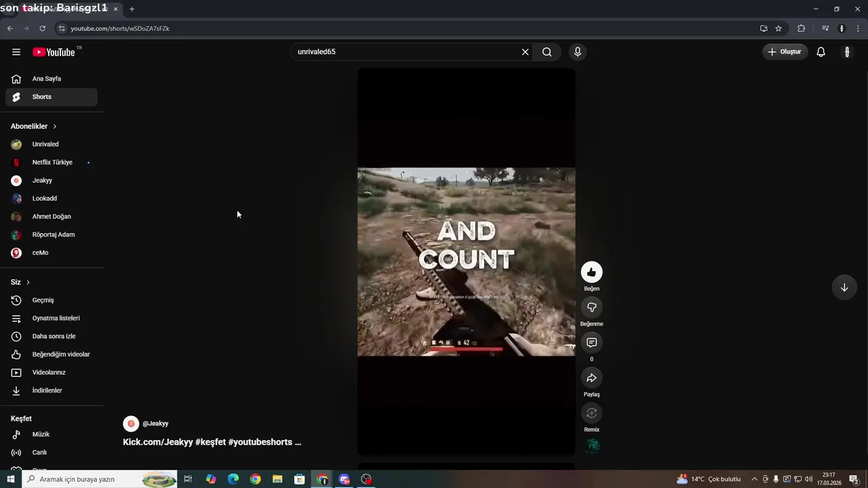868x488 pixels.
Task: Open Chrome three-dot menu
Action: pos(859,28)
